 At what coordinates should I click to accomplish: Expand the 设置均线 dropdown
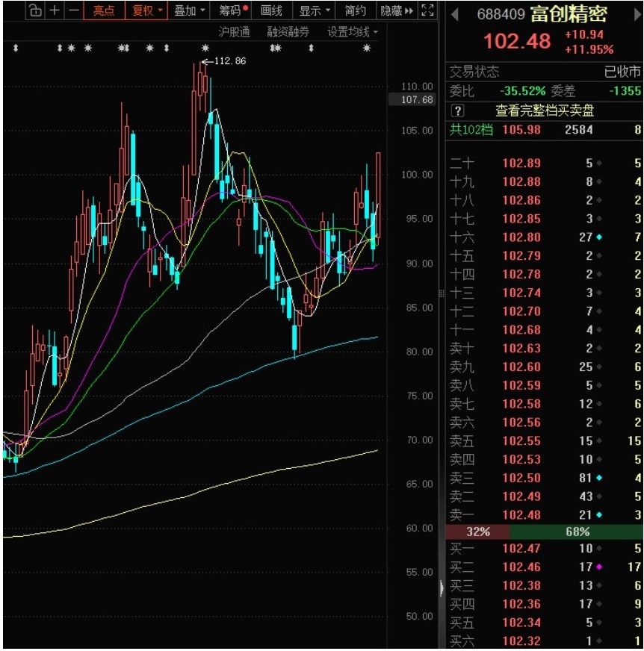[353, 32]
